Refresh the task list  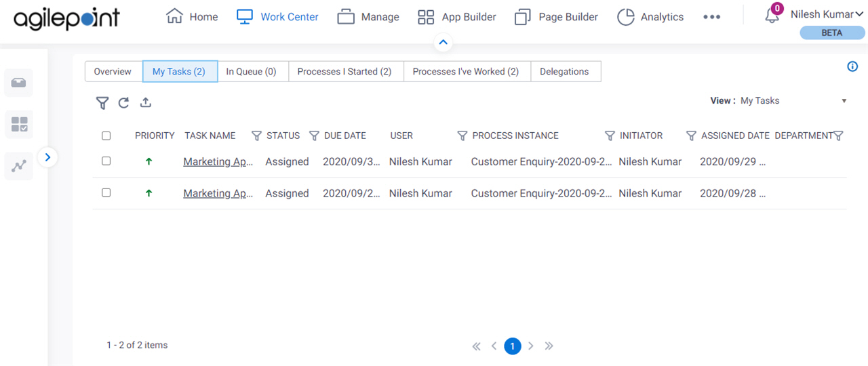pyautogui.click(x=123, y=103)
